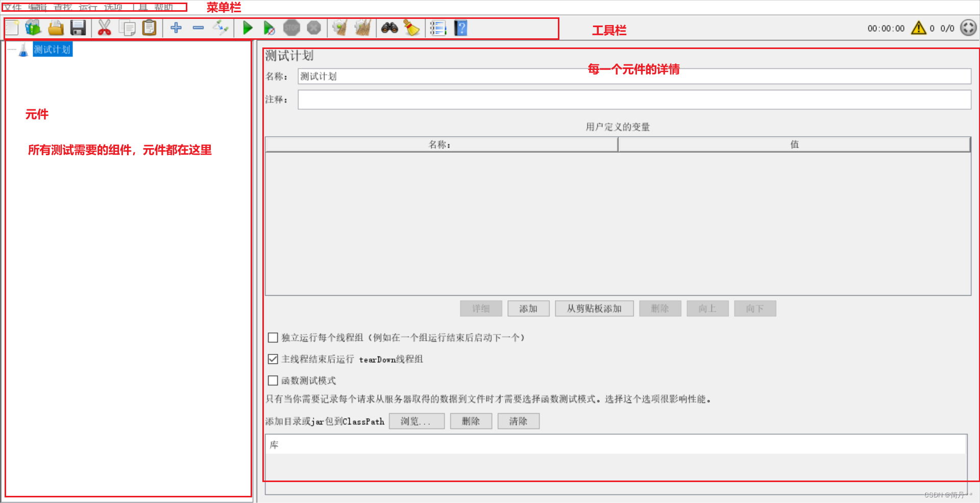Start the test with green play icon

click(248, 28)
